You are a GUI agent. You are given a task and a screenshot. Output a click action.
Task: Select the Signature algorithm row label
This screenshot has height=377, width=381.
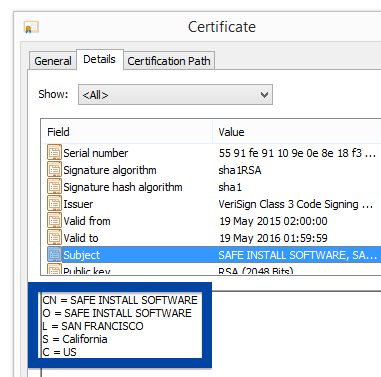point(110,170)
